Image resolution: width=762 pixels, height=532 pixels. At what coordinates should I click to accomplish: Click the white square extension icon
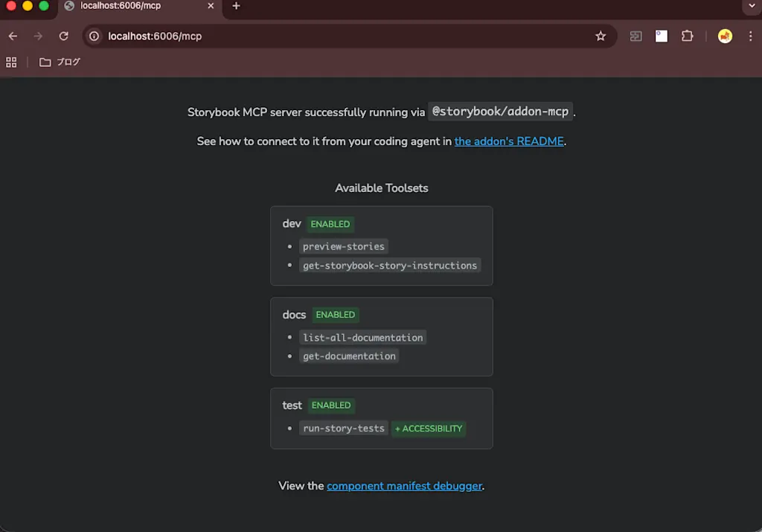pyautogui.click(x=662, y=36)
